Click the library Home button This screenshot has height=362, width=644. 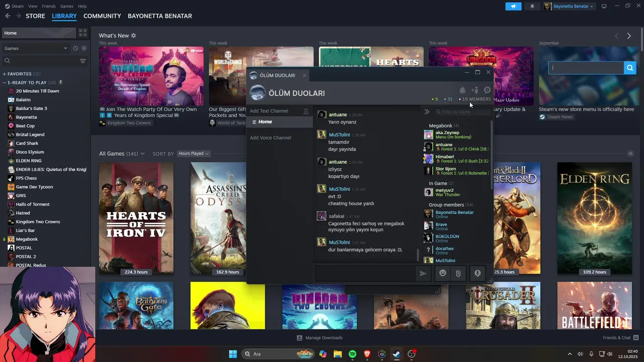38,33
